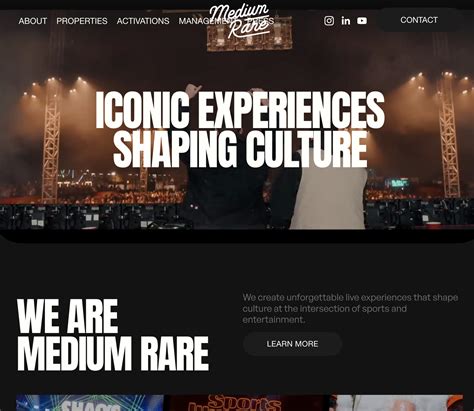Open the rightmost orange-hat photo thumbnail

click(x=396, y=403)
